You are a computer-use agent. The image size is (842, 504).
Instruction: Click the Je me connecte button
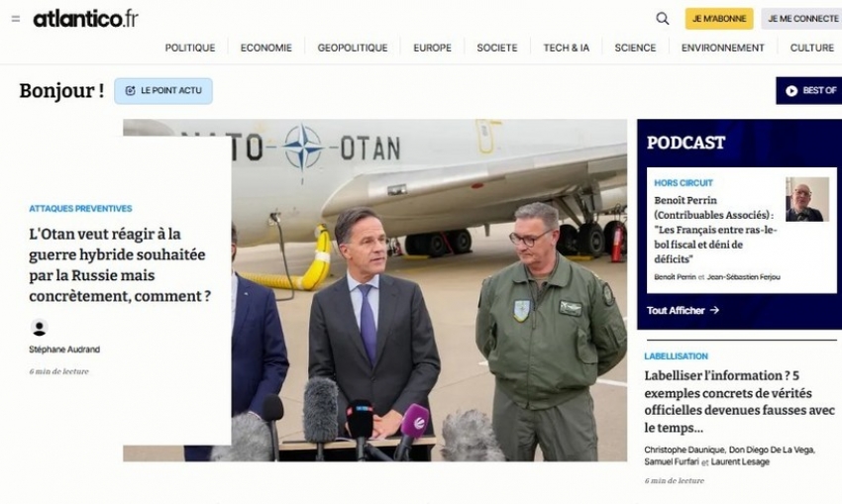(801, 19)
